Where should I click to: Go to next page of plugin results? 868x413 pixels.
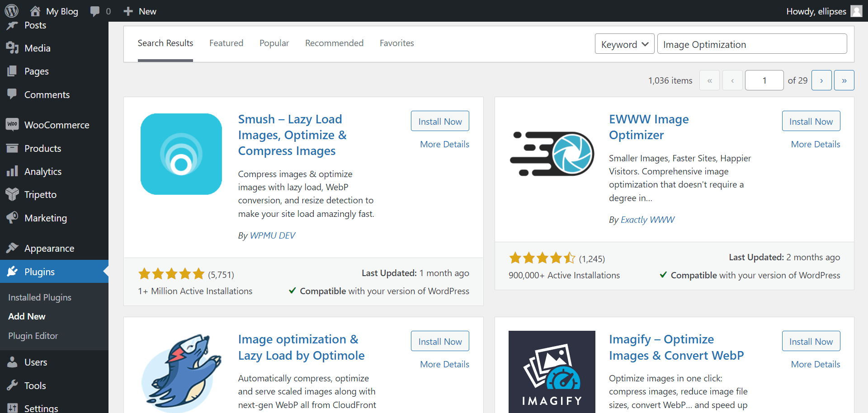(x=821, y=80)
